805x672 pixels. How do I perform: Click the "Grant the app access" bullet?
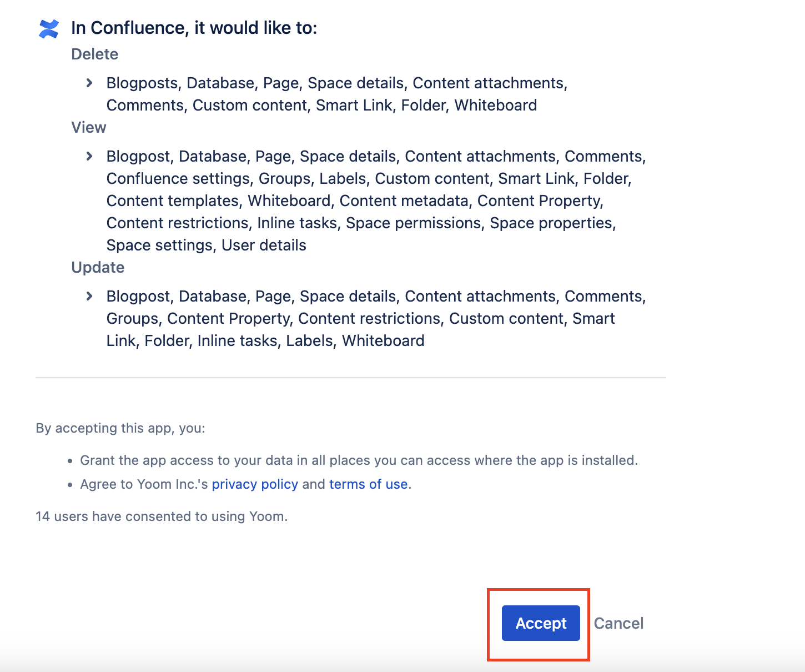pos(359,460)
